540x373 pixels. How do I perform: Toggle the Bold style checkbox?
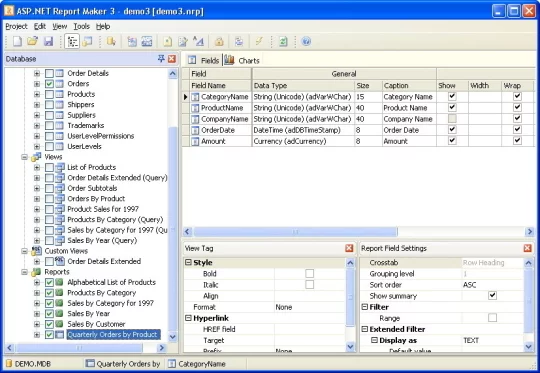(310, 273)
